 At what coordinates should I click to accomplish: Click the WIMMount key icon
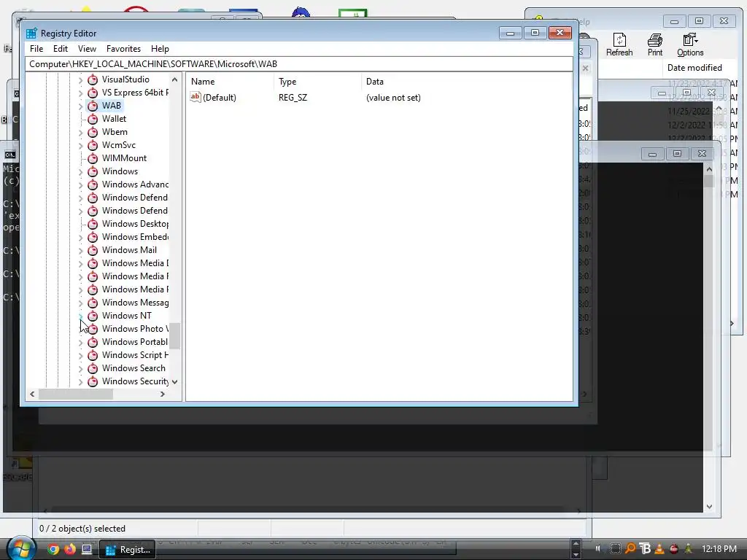point(93,158)
